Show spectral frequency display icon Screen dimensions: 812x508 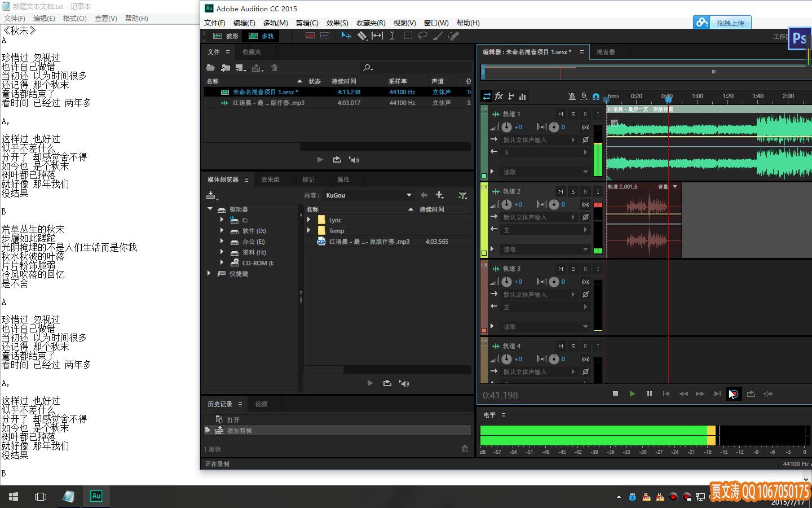coord(310,36)
